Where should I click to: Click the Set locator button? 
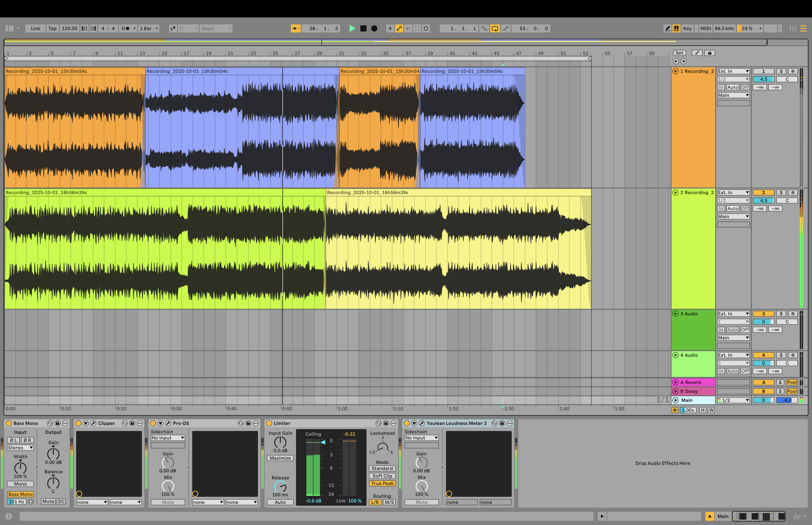tap(679, 53)
